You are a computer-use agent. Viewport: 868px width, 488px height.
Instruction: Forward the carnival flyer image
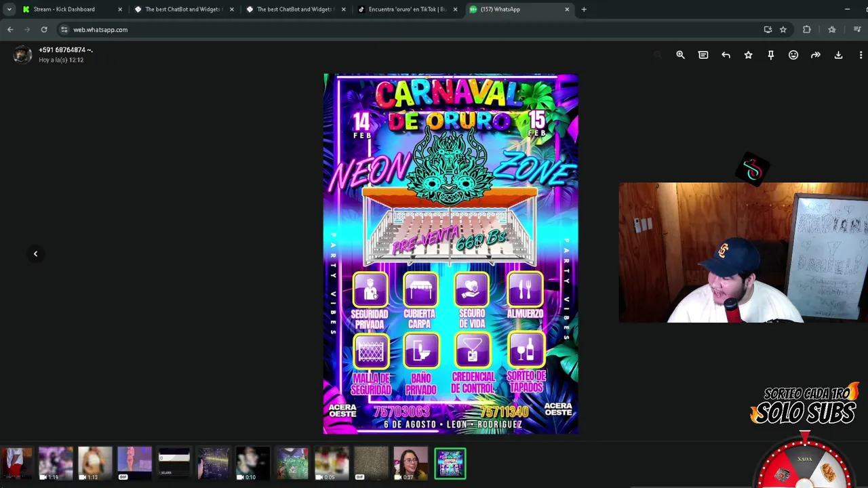coord(816,55)
